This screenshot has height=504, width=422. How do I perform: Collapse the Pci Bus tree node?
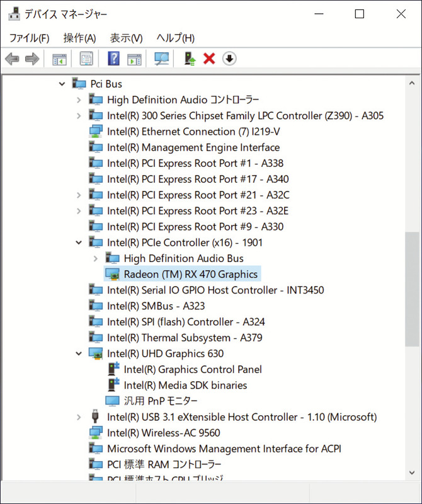[62, 84]
